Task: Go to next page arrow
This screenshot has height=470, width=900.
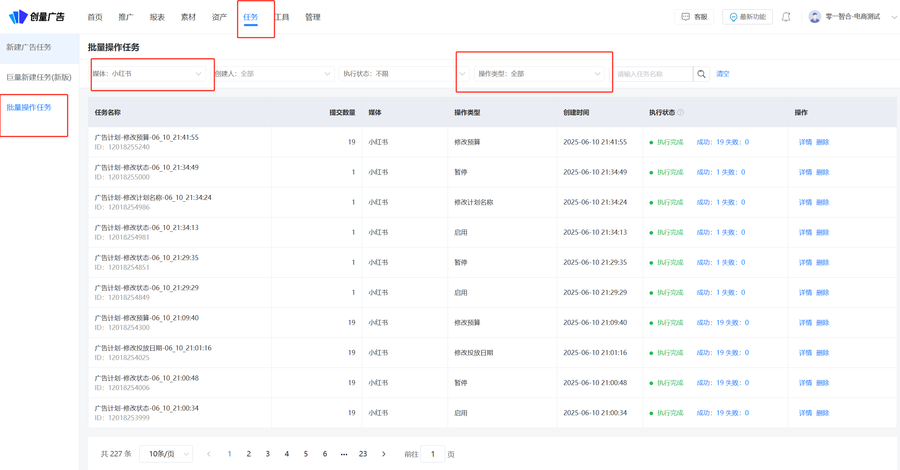Action: tap(384, 454)
